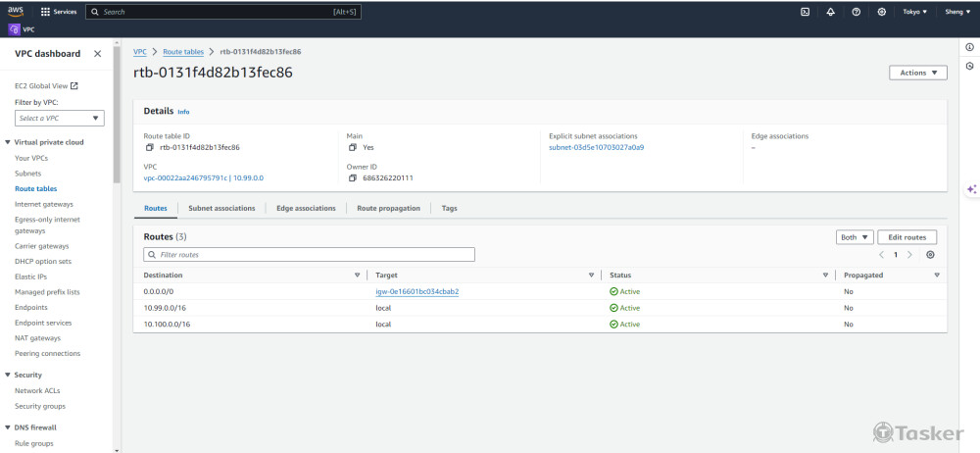Click the notifications bell icon
Image resolution: width=980 pixels, height=453 pixels.
click(x=831, y=12)
